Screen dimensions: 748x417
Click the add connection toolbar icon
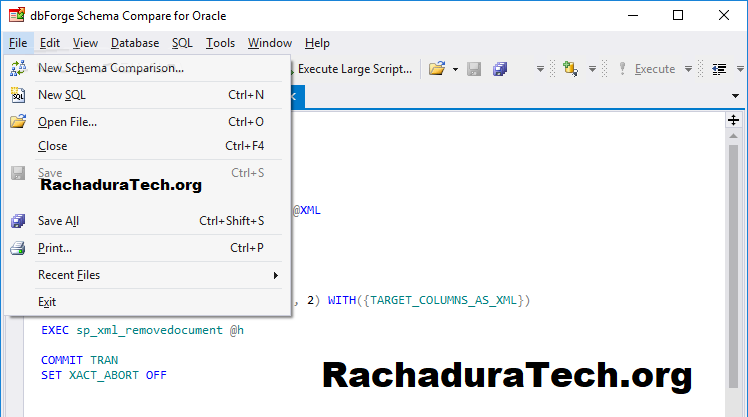(570, 69)
